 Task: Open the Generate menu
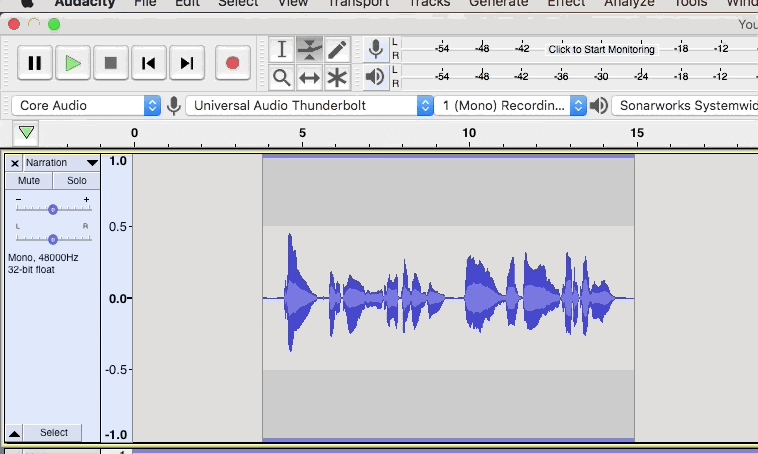[498, 3]
